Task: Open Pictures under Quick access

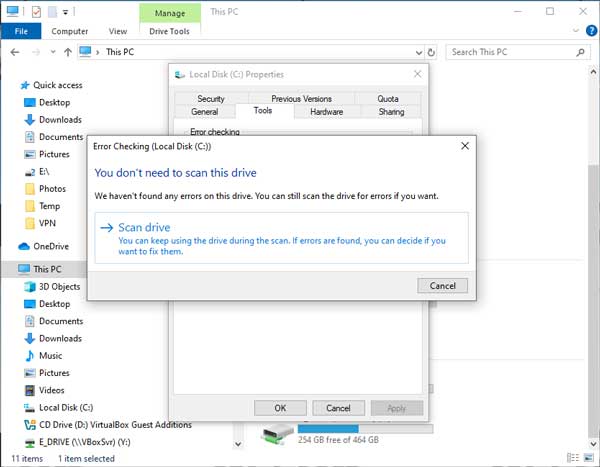Action: 47,154
